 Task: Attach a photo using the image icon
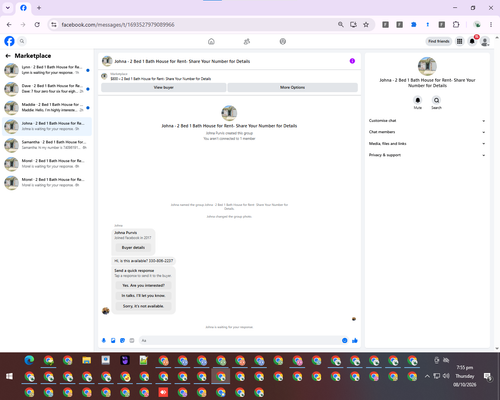(113, 340)
